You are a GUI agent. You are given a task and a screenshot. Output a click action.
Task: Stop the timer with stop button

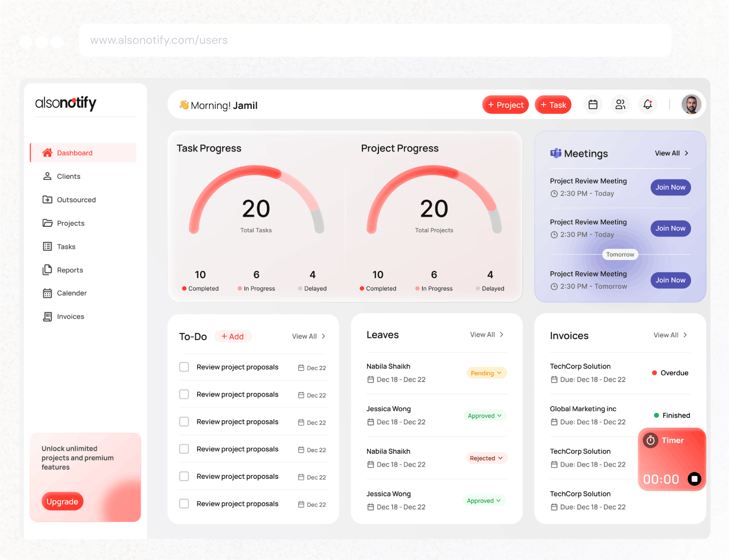(694, 479)
